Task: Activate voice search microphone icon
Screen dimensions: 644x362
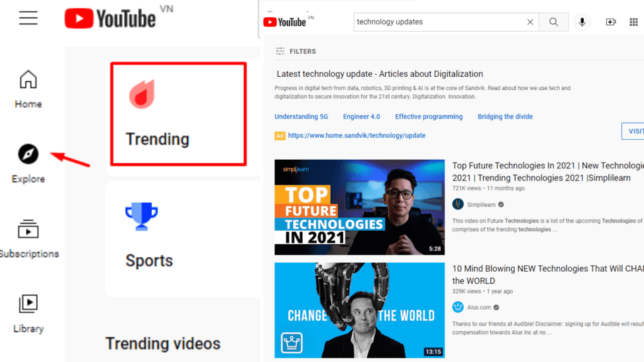Action: point(582,22)
